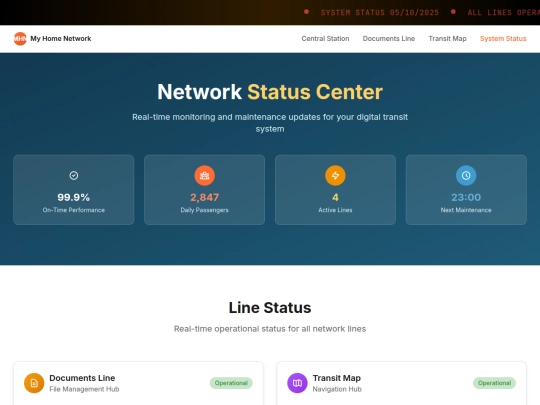Click the Documents Line file icon

[x=34, y=383]
